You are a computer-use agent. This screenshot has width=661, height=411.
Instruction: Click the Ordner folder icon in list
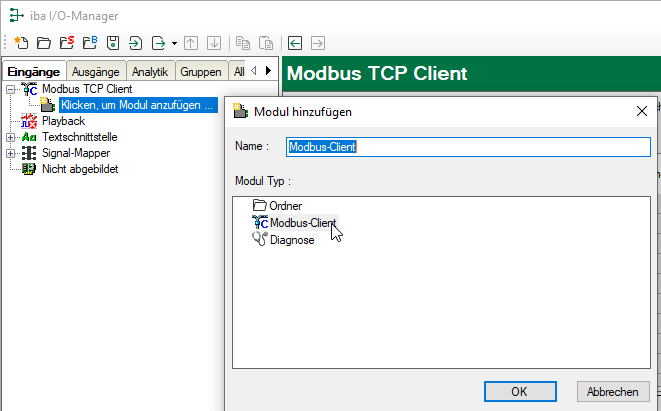tap(260, 206)
